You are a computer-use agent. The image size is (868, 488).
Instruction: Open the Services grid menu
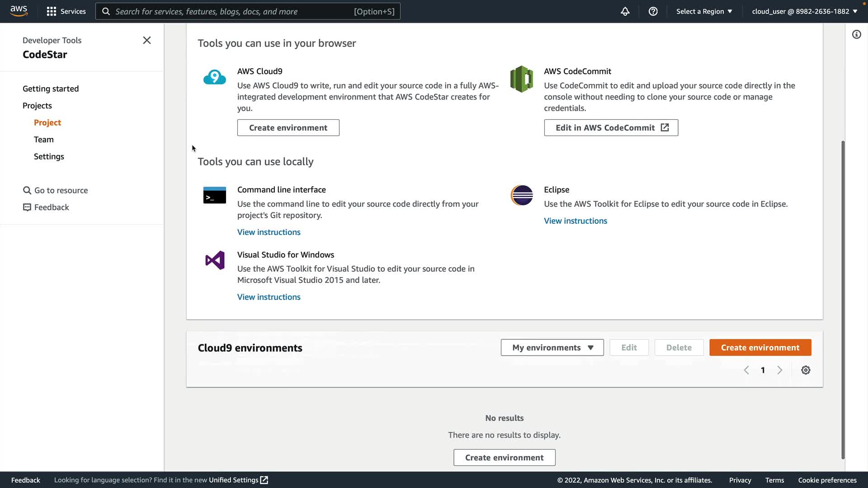(66, 11)
